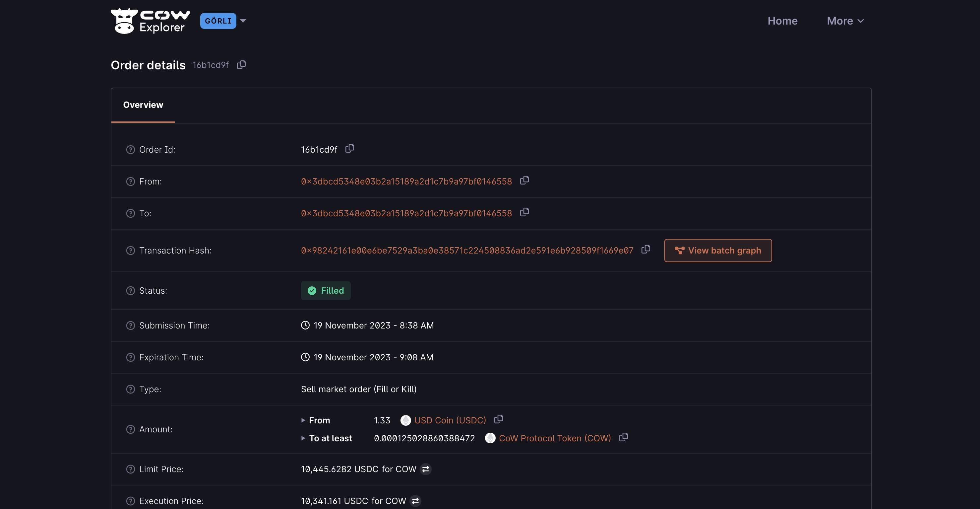Click the 16b1cd9f value in Order Id row

(x=319, y=150)
